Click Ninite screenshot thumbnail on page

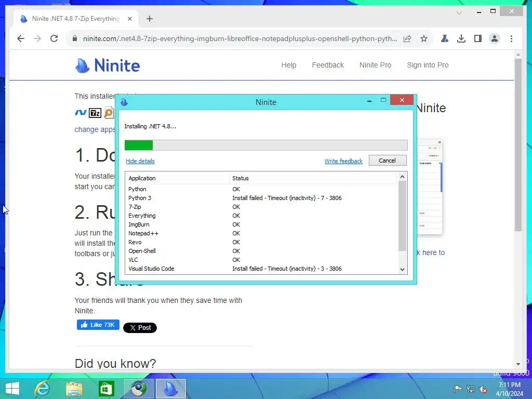point(430,187)
